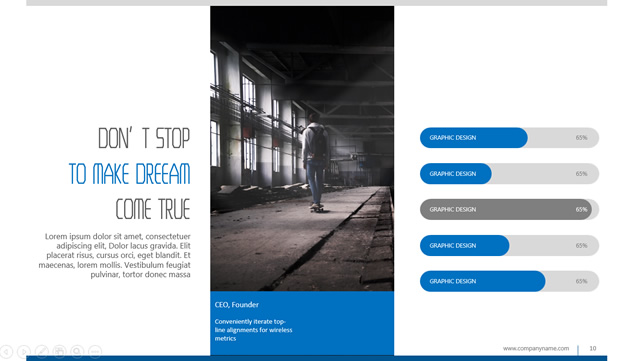This screenshot has height=361, width=635.
Task: Click the page number 10 in footer
Action: tap(593, 348)
